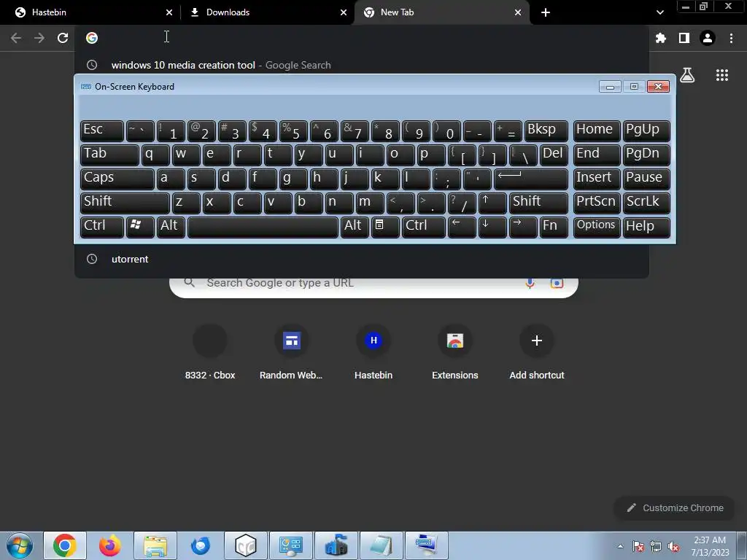The height and width of the screenshot is (560, 747).
Task: Toggle the Chrome side panel icon
Action: [x=684, y=38]
